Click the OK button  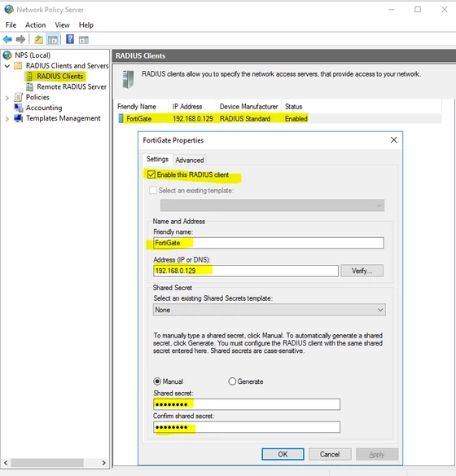click(283, 454)
